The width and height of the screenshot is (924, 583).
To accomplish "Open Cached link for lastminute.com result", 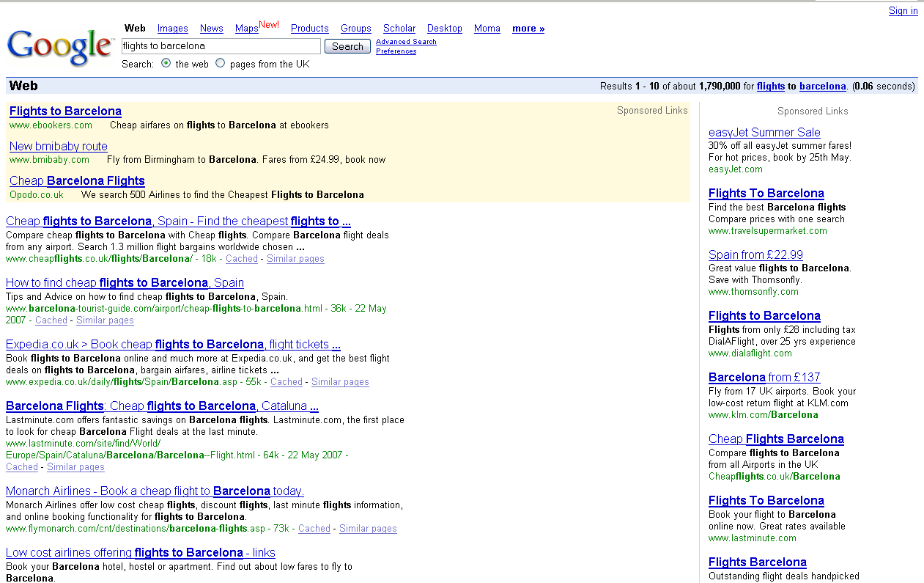I will point(22,467).
